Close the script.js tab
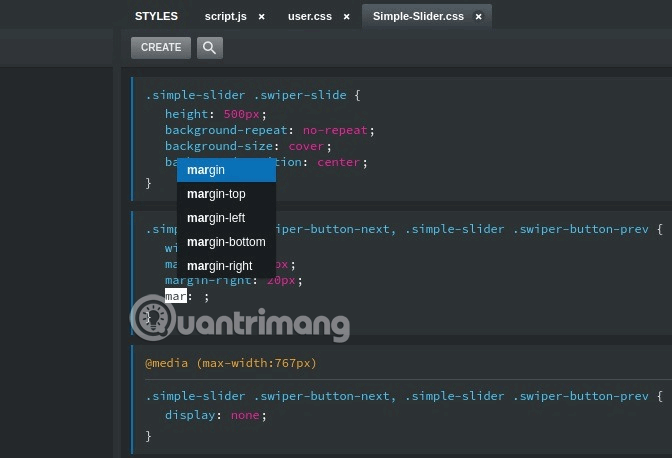This screenshot has width=672, height=458. click(261, 17)
